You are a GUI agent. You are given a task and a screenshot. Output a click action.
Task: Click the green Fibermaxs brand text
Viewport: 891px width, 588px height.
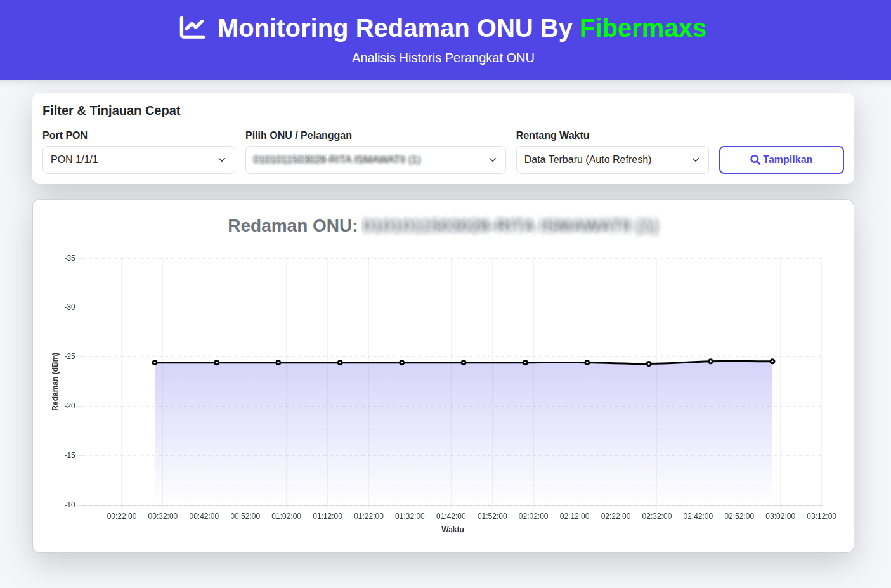tap(642, 29)
